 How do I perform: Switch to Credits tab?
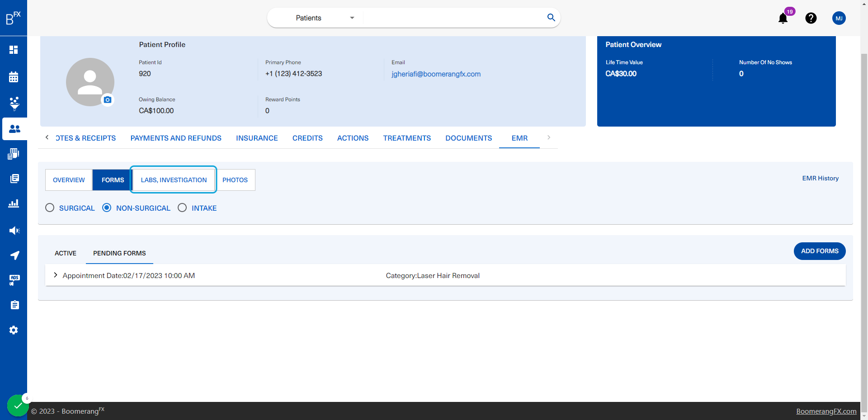point(307,138)
